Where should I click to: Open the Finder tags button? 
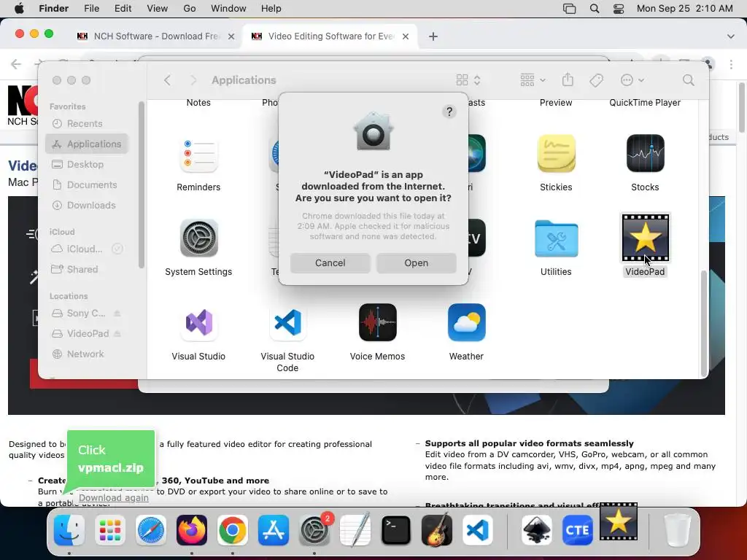[596, 80]
